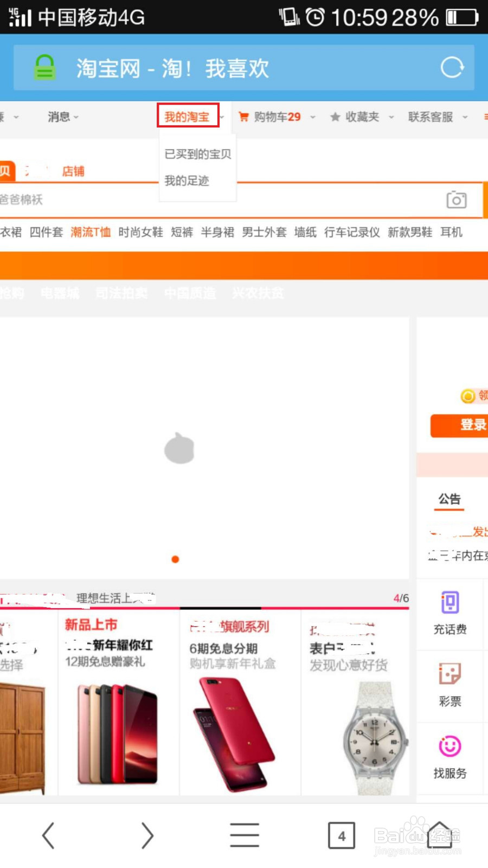Click the 新款男鞋 link
This screenshot has height=868, width=488.
410,232
